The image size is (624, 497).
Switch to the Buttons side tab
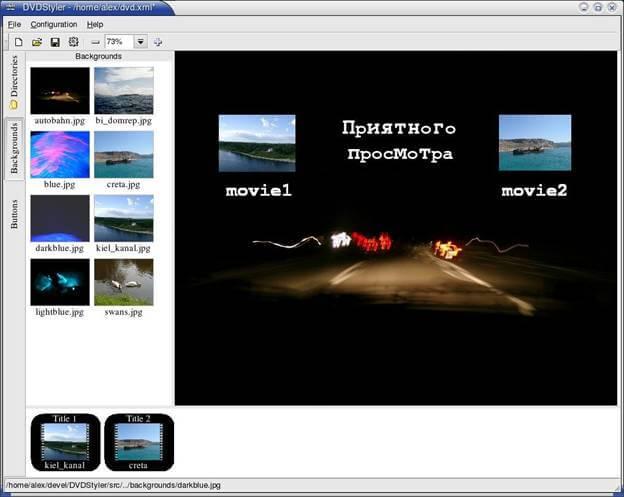coord(14,214)
